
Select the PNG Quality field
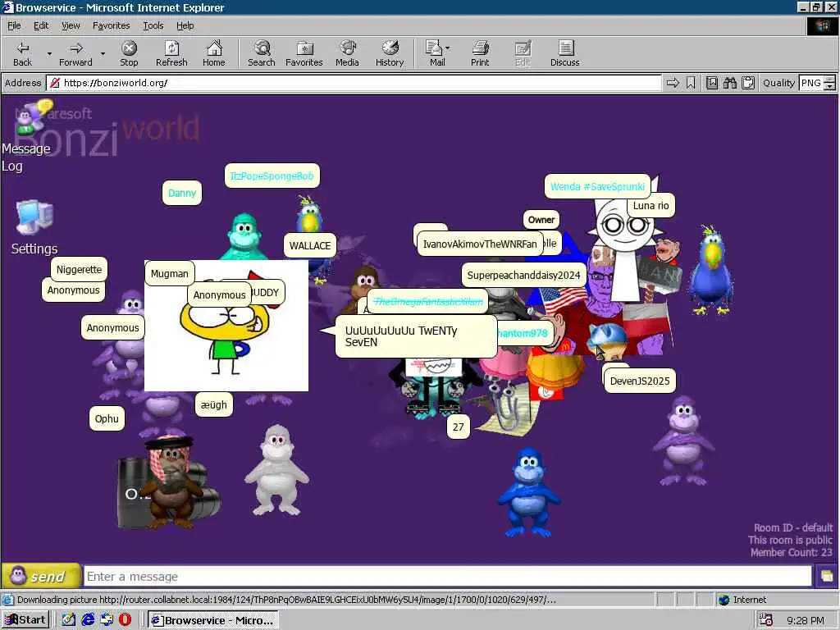[x=811, y=83]
